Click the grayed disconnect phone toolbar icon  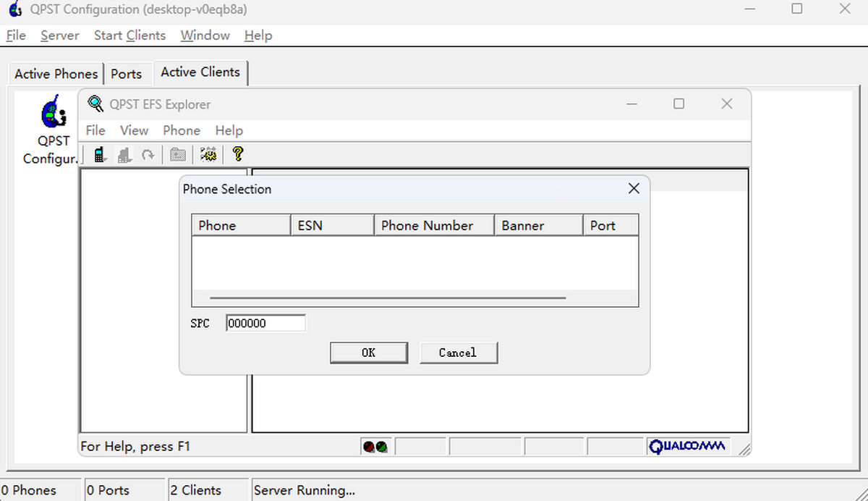pyautogui.click(x=124, y=154)
